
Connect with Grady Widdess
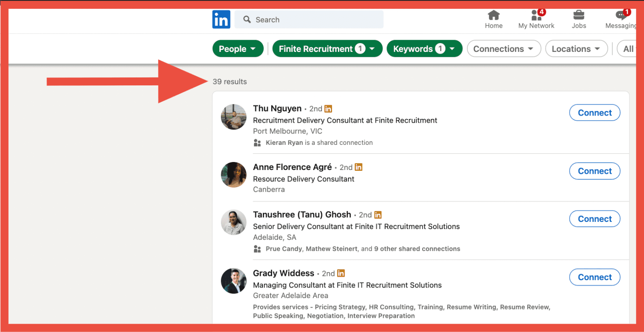(x=595, y=277)
